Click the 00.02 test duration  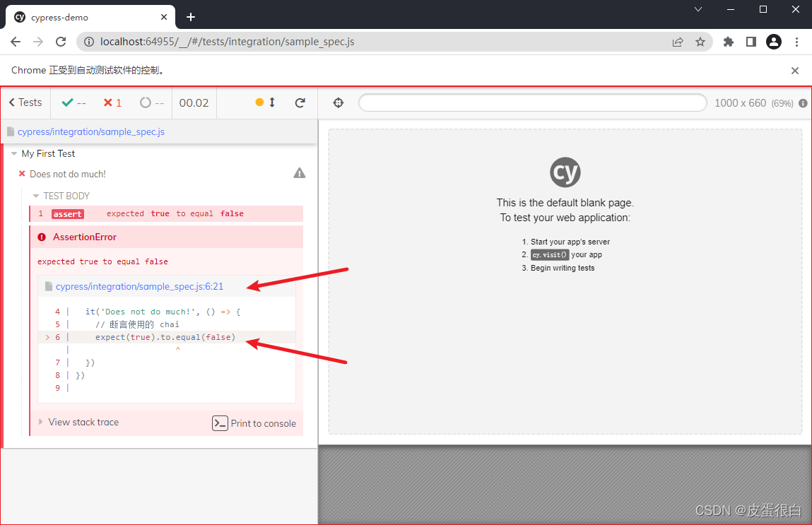coord(194,102)
